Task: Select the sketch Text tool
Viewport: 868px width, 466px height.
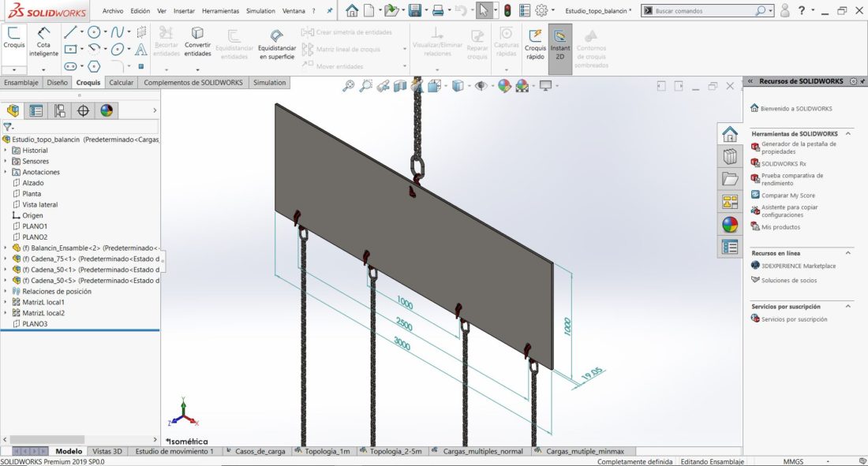Action: 141,49
